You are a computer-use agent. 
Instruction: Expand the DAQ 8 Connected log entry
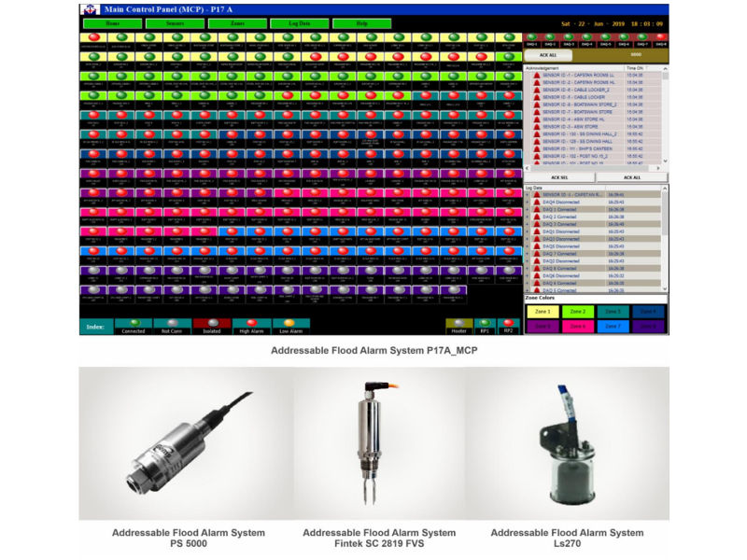tap(528, 269)
